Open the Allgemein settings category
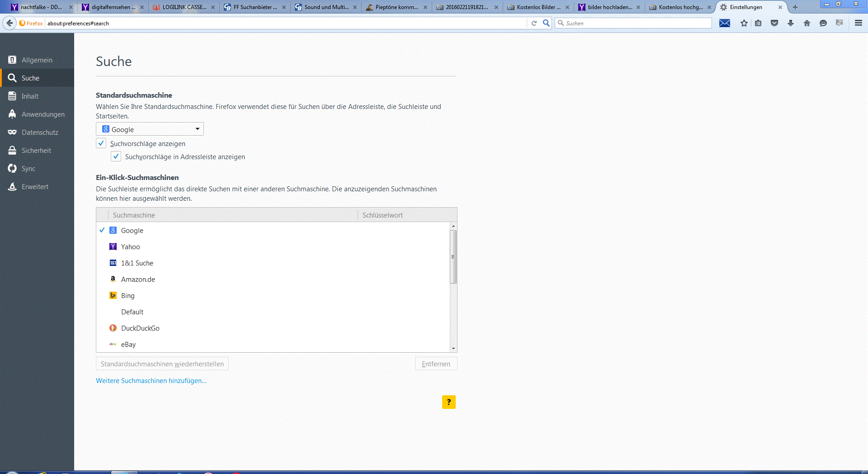 pyautogui.click(x=37, y=60)
